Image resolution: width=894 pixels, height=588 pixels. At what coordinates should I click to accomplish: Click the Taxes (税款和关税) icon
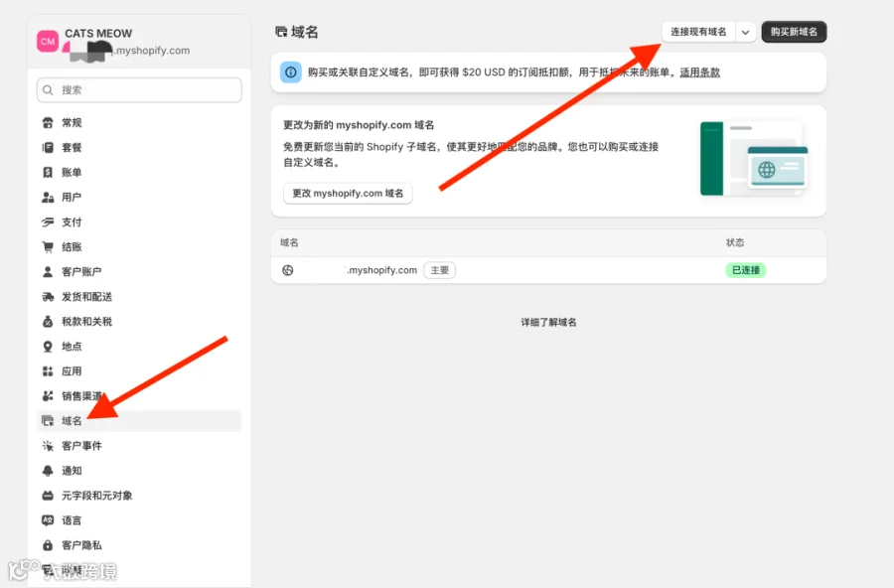click(48, 322)
